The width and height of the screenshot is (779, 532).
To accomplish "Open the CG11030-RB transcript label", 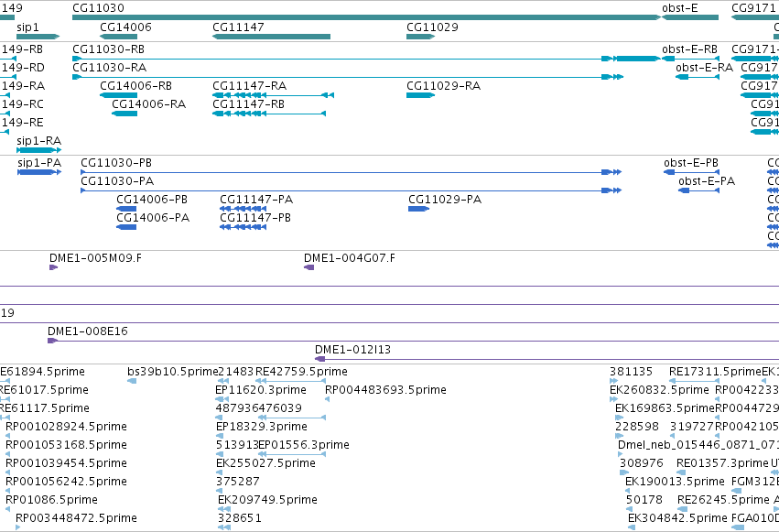I will (x=108, y=49).
